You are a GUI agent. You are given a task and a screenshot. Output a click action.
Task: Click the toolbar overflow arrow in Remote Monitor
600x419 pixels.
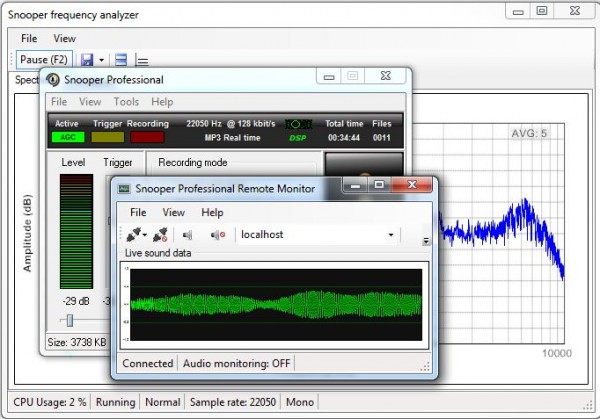tap(426, 241)
